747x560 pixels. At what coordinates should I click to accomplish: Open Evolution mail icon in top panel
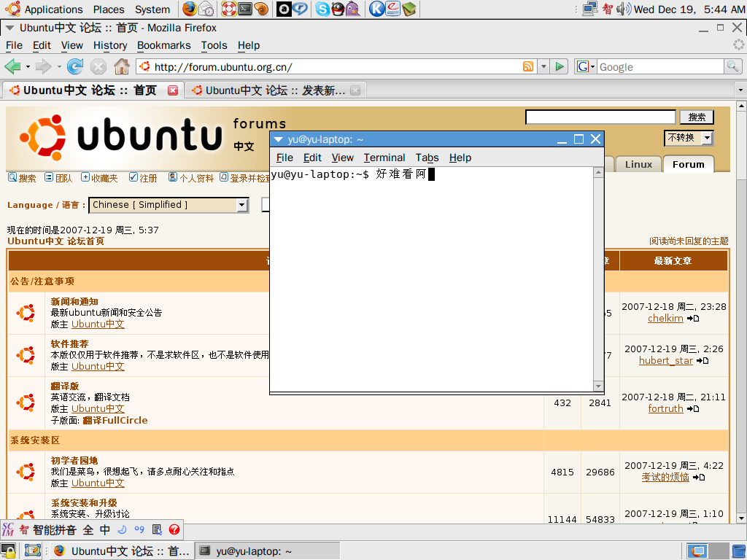[206, 9]
